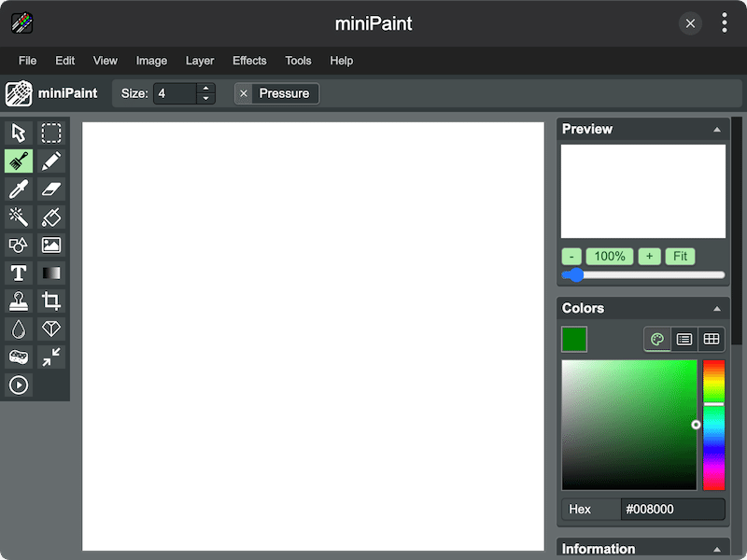This screenshot has width=747, height=560.
Task: Open the Image menu
Action: (151, 61)
